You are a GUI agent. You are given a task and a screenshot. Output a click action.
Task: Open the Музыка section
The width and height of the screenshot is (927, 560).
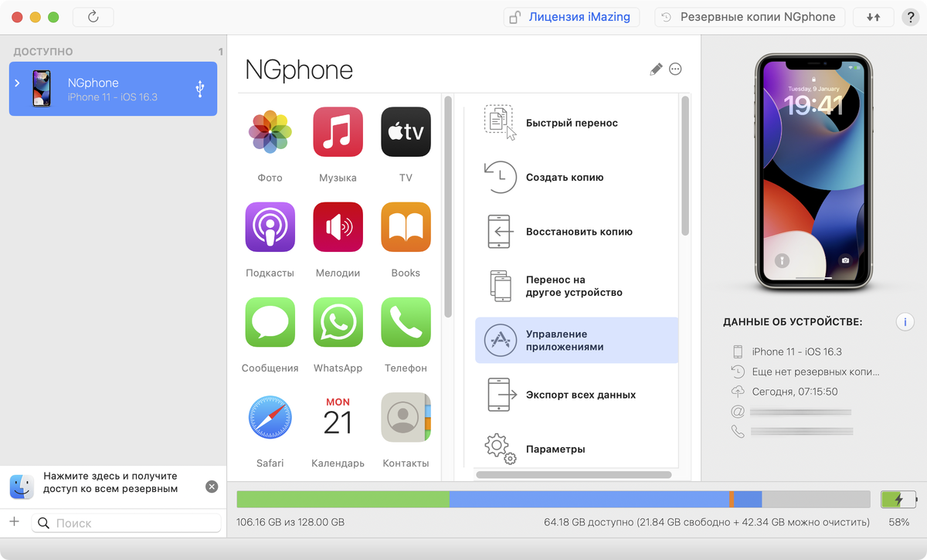click(338, 132)
